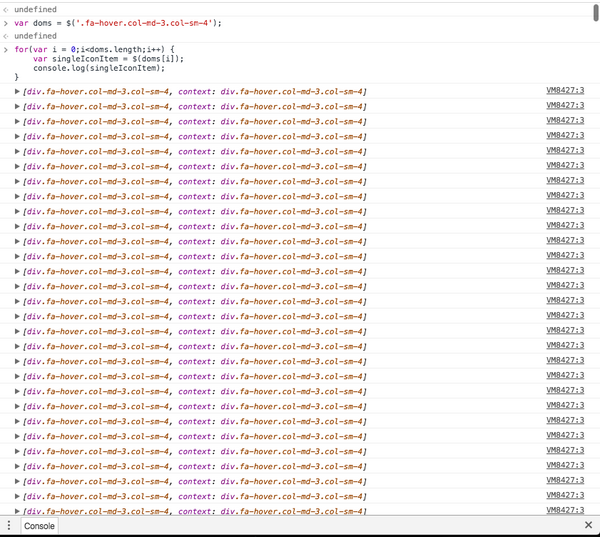Switch to the Console drawer tab
The height and width of the screenshot is (537, 600).
(x=39, y=526)
